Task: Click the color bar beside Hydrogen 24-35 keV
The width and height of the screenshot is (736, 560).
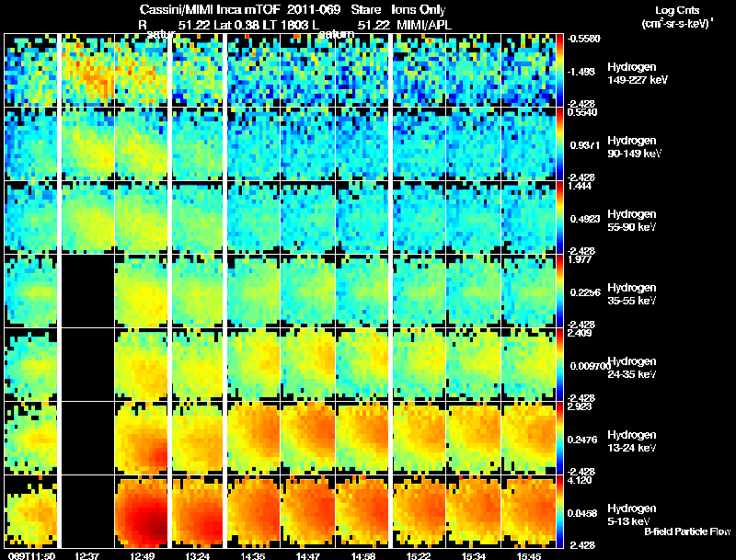Action: click(x=560, y=364)
